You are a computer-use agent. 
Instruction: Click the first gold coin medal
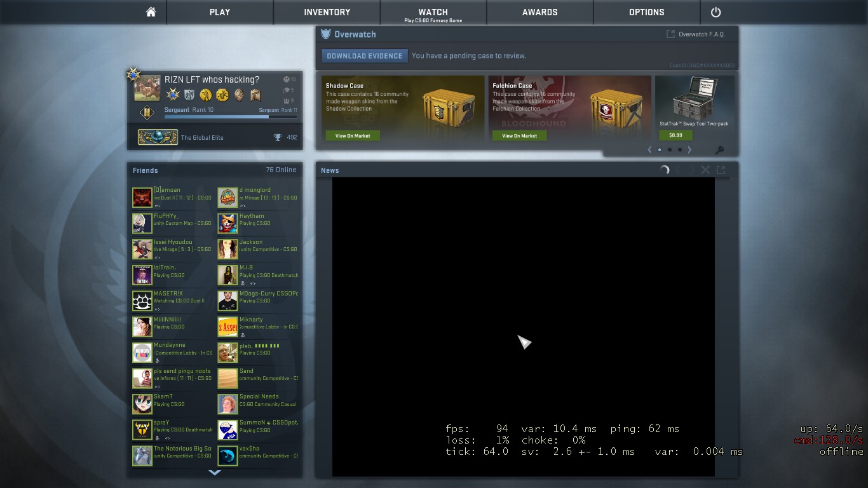coord(205,95)
